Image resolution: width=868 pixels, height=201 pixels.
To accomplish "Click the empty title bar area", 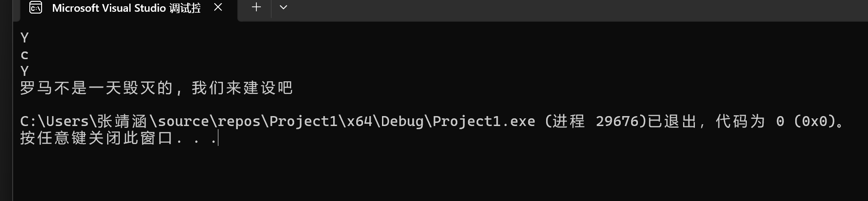I will [542, 9].
